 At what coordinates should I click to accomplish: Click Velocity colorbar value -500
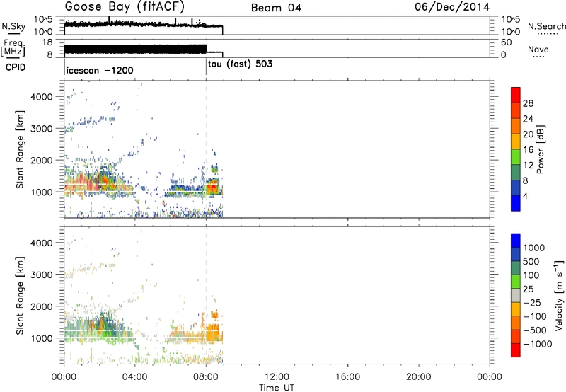pos(535,330)
